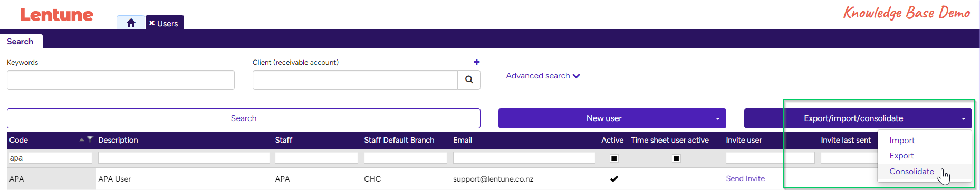Open the New user dropdown arrow
The width and height of the screenshot is (980, 190).
718,119
